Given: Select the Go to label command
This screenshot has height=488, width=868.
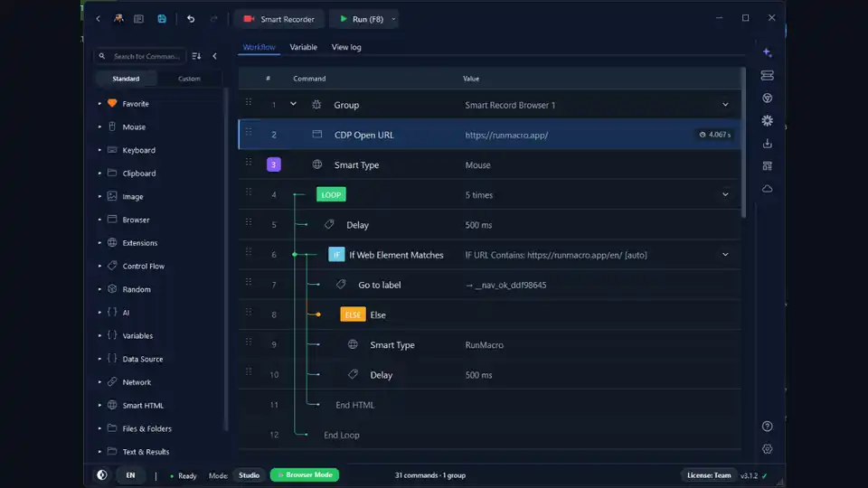Looking at the screenshot, I should click(489, 285).
